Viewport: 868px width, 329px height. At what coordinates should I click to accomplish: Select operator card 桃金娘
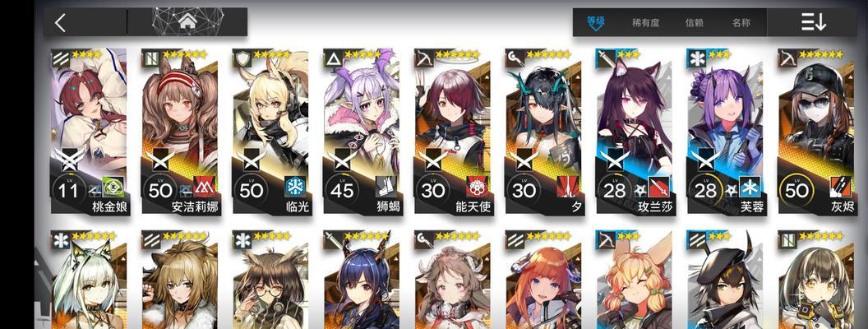point(89,132)
